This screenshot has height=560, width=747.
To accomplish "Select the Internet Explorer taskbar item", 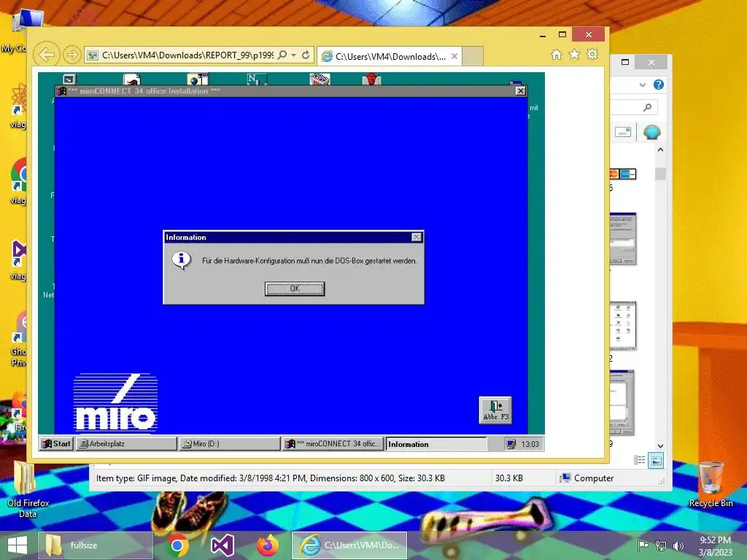I will pos(349,545).
